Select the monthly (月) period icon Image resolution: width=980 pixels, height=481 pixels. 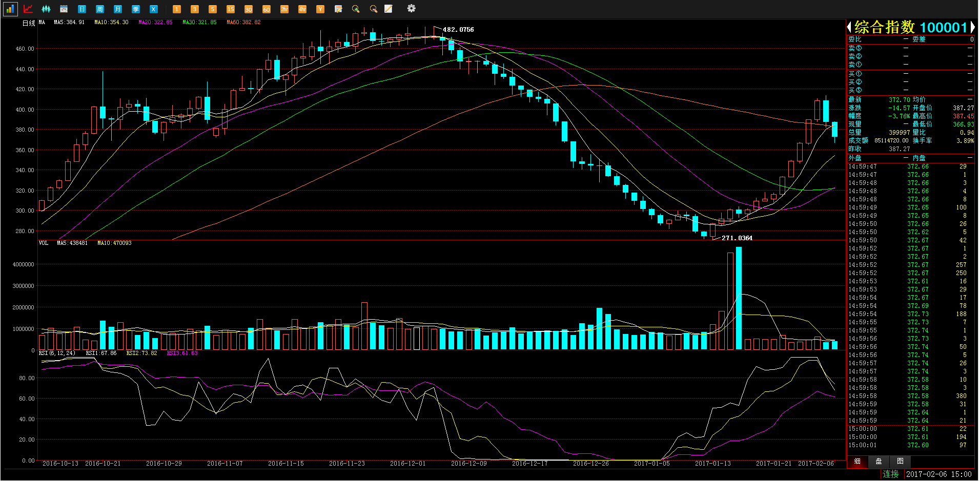pos(118,9)
